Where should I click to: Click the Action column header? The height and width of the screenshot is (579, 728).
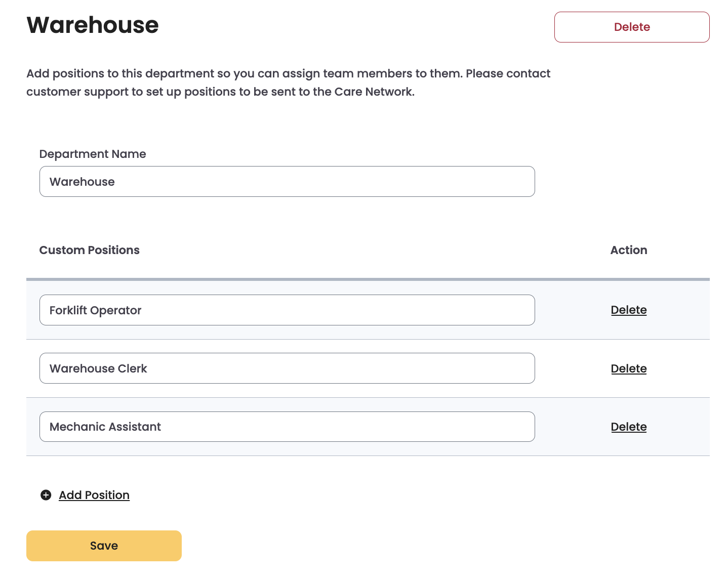(x=628, y=250)
